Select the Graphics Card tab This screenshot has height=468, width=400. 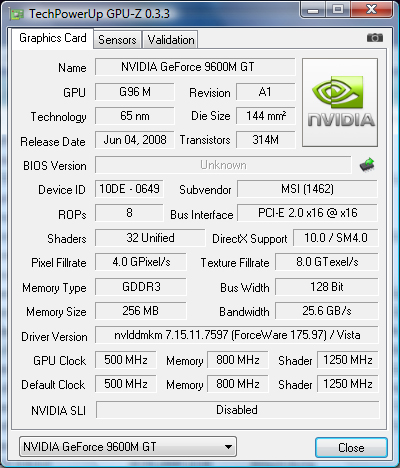tap(53, 38)
